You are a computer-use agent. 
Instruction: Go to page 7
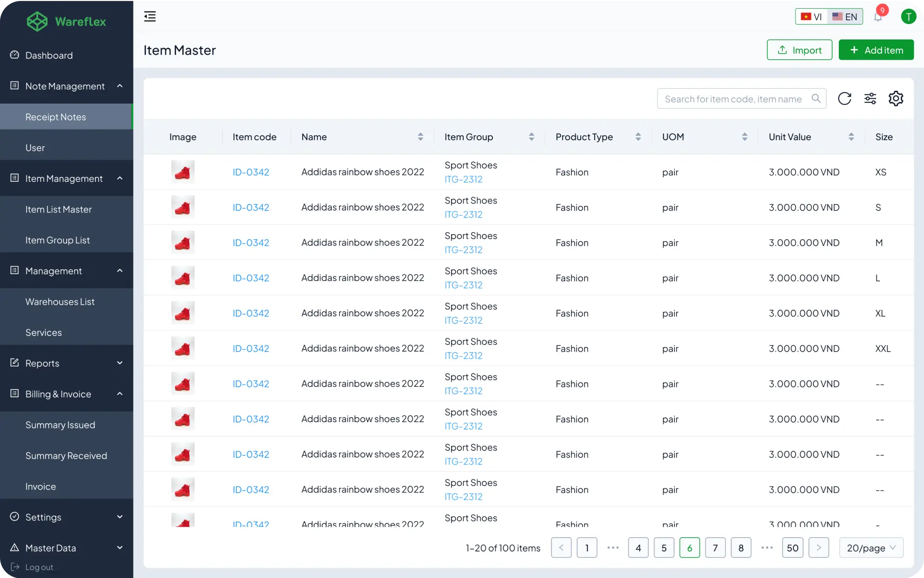pos(716,548)
